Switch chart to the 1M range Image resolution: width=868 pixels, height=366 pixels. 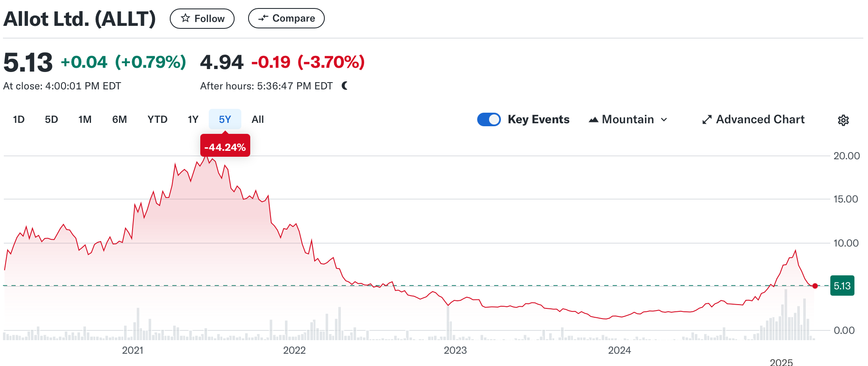[85, 119]
